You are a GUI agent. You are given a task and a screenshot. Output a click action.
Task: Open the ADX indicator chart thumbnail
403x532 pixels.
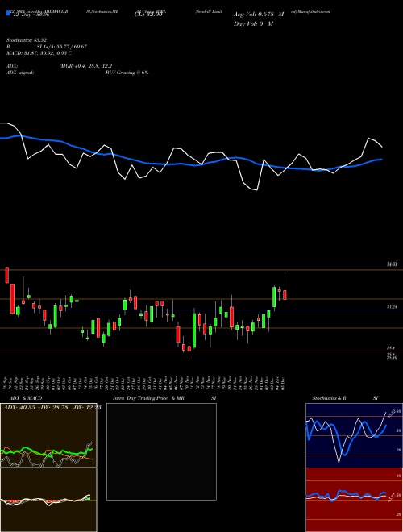48,435
